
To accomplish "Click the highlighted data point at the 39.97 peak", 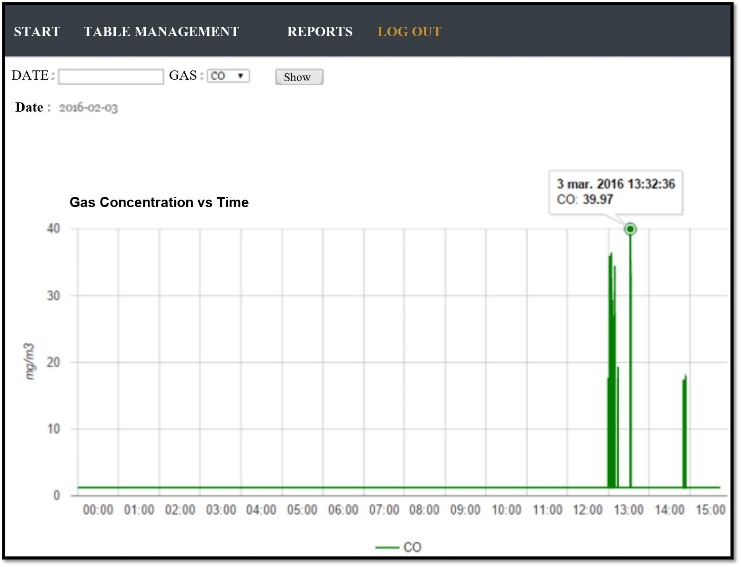I will 630,229.
